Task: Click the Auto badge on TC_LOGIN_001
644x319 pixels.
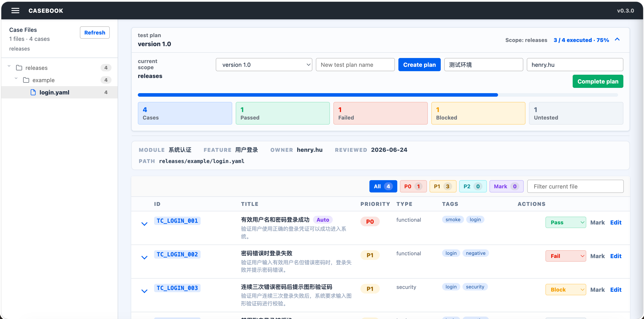Action: (x=323, y=220)
